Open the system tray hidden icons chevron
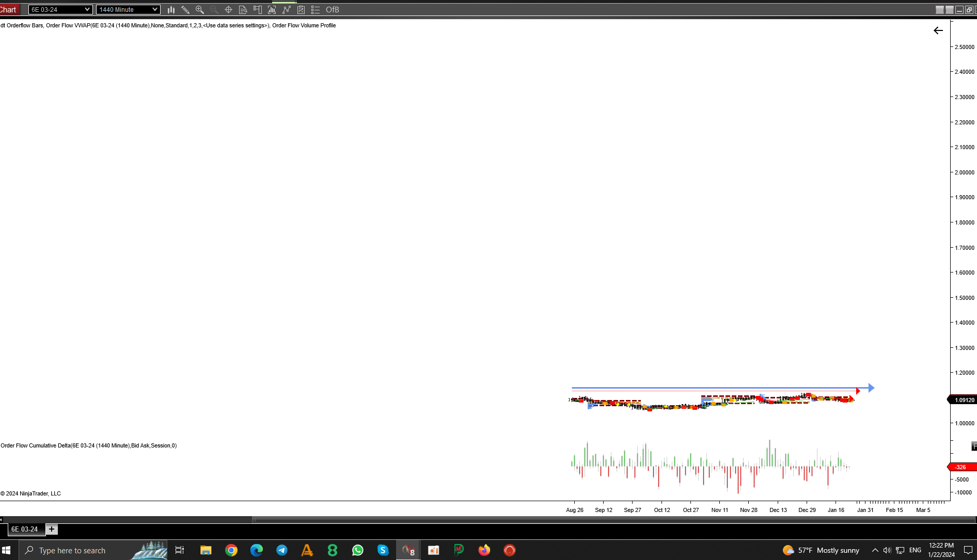 [875, 550]
